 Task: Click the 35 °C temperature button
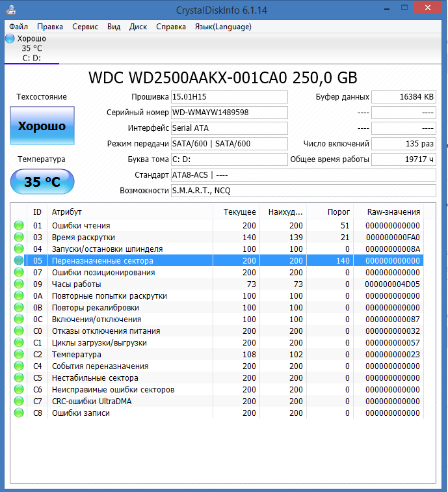42,182
